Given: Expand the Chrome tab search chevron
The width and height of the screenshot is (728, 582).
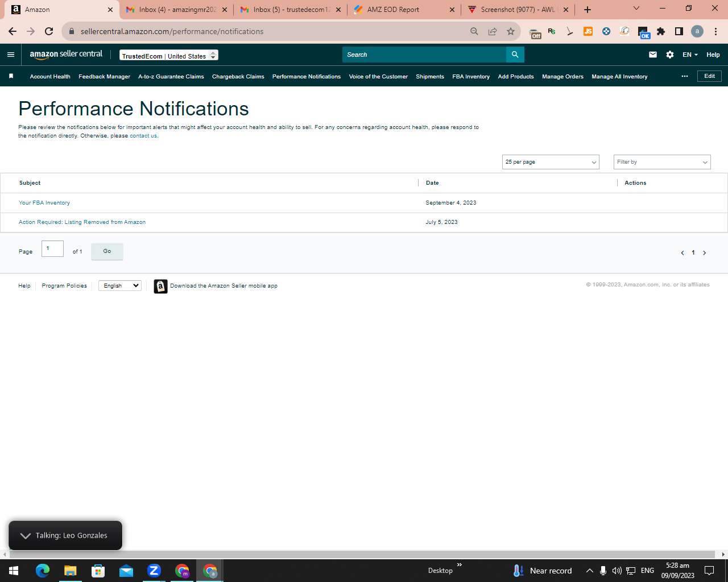Looking at the screenshot, I should point(636,8).
